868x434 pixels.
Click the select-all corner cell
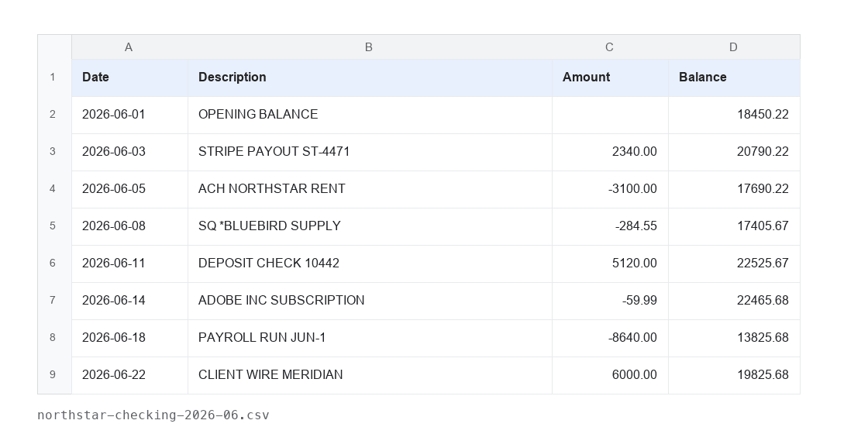54,47
